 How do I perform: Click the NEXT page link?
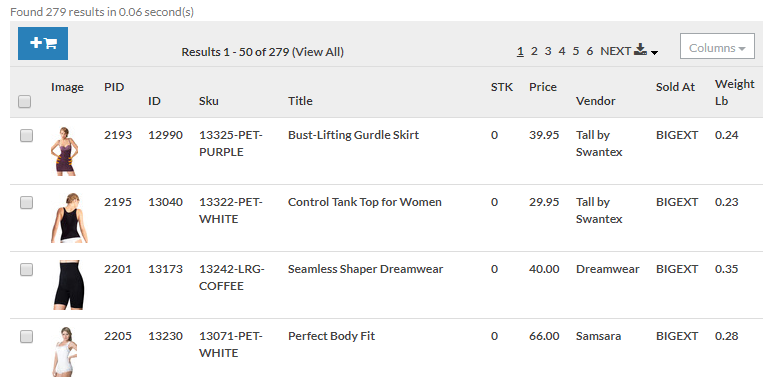coord(615,51)
